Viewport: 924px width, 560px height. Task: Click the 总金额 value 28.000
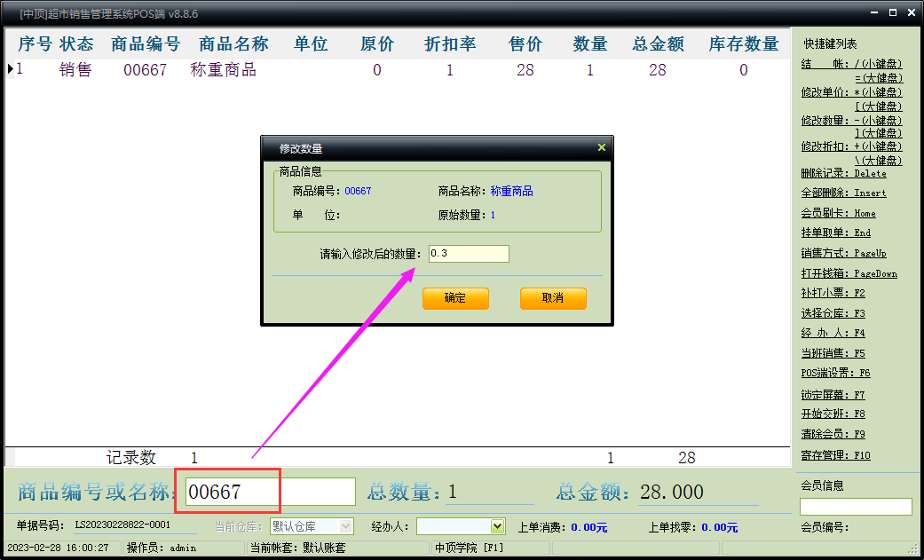tap(672, 492)
